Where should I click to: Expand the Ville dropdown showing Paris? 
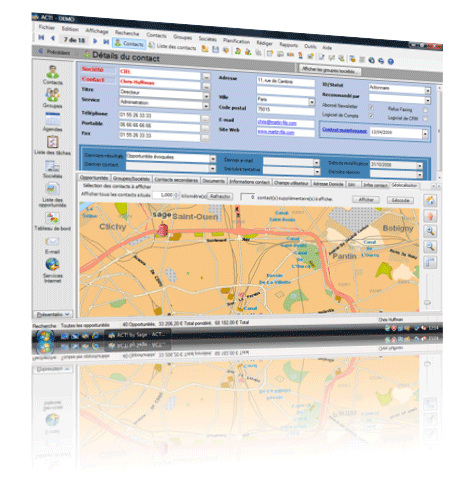[312, 102]
